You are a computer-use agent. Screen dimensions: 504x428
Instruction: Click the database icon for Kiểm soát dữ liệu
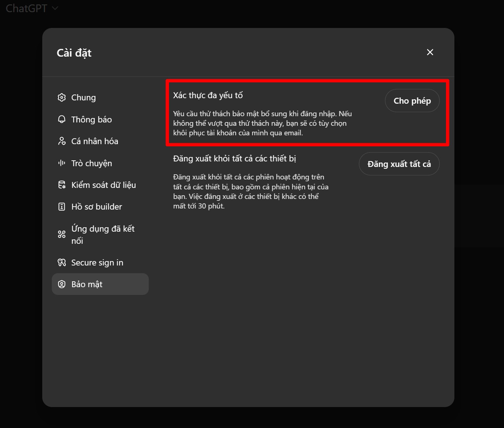click(x=62, y=185)
